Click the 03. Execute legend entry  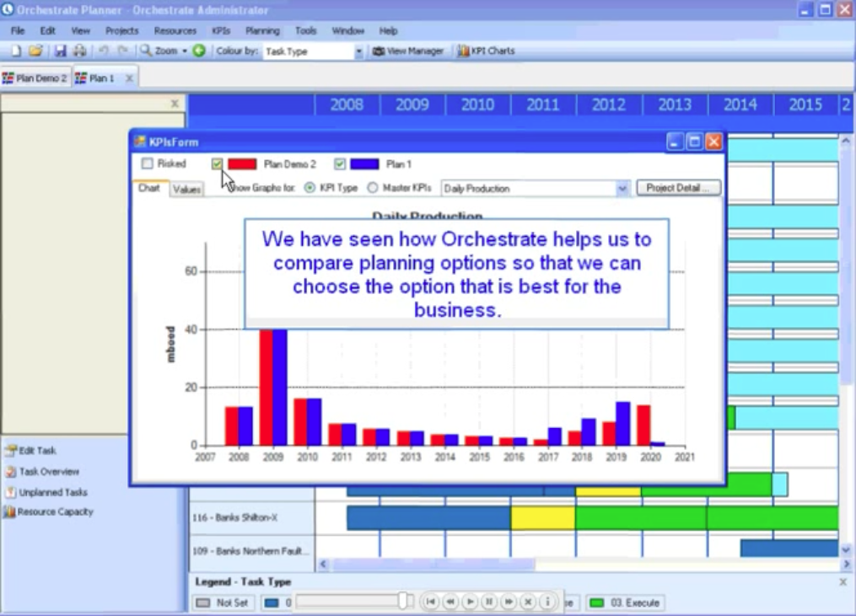click(626, 603)
